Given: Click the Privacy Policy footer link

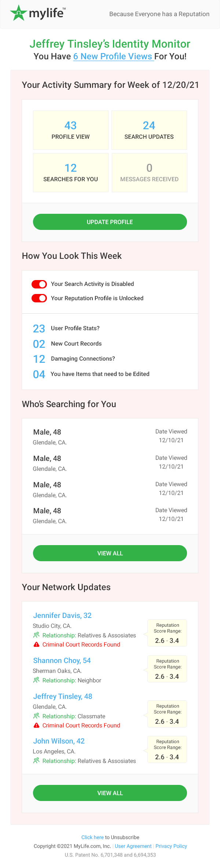Looking at the screenshot, I should tap(171, 846).
